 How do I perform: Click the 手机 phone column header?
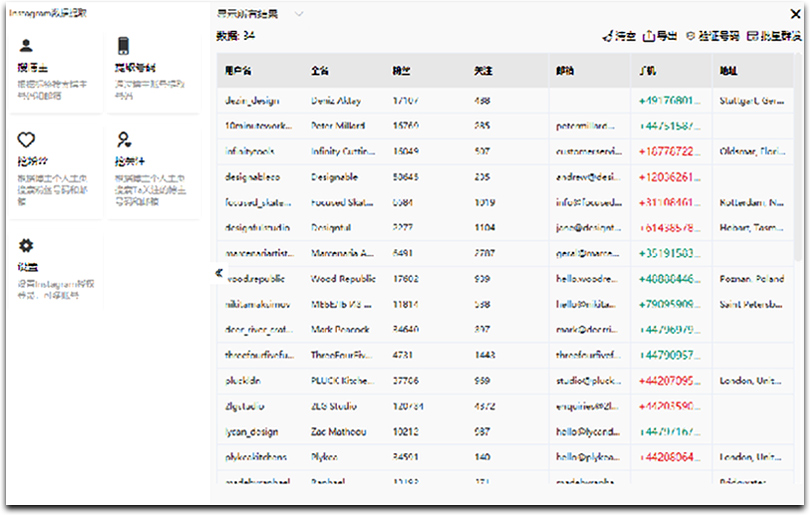tap(648, 72)
